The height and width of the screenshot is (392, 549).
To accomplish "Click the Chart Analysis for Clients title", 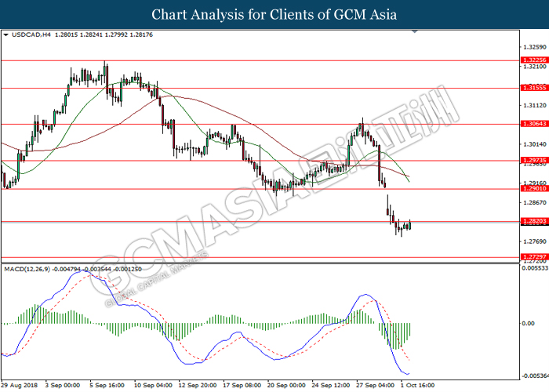I will coord(274,15).
